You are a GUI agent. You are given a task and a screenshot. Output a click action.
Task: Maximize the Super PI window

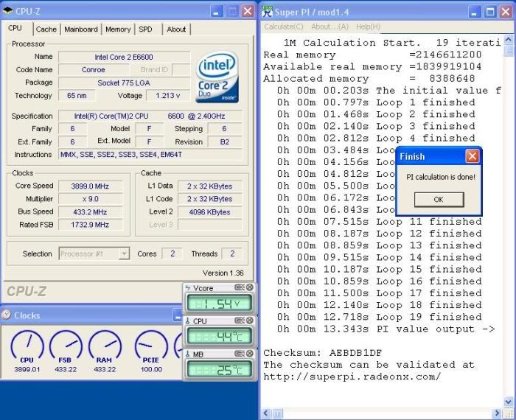(x=490, y=13)
